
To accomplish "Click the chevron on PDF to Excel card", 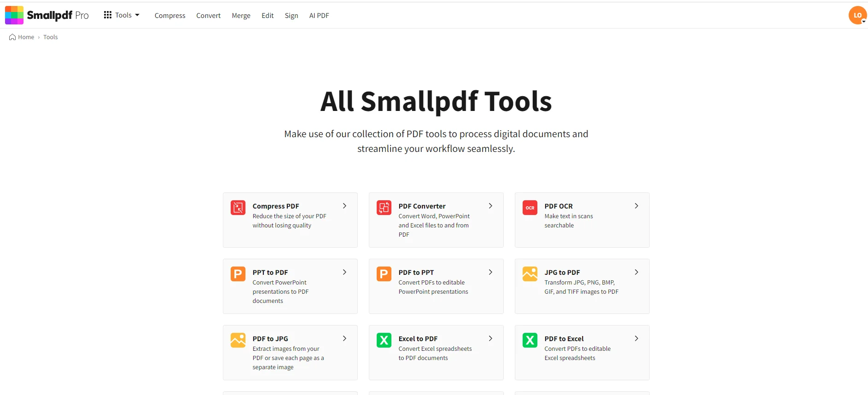I will pos(636,338).
